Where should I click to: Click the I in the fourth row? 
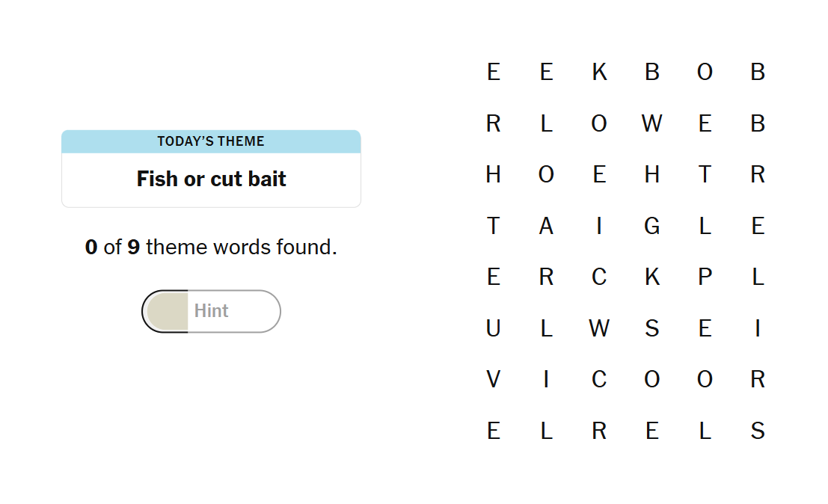tap(599, 226)
